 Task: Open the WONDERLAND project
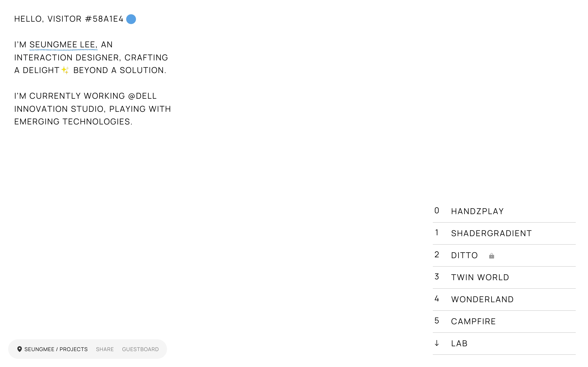(x=482, y=300)
